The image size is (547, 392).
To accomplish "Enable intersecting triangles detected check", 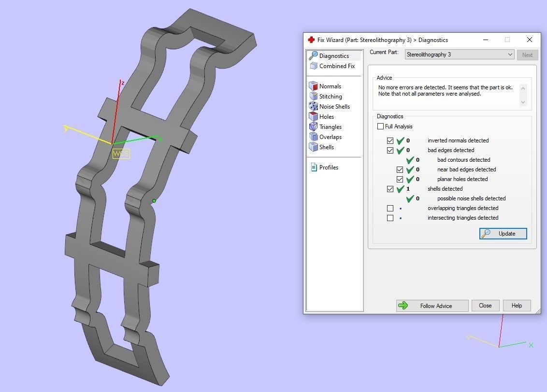I will point(390,218).
